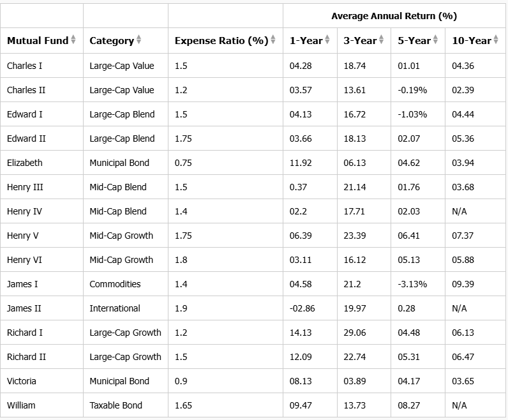
Task: Click the Expense Ratio sort arrows icon
Action: (x=273, y=41)
